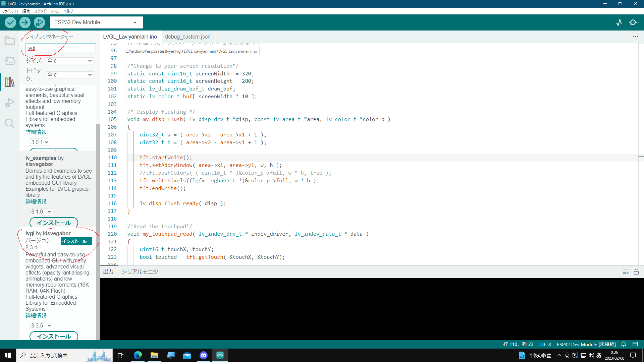Open the library Type filter dropdown

coord(69,61)
